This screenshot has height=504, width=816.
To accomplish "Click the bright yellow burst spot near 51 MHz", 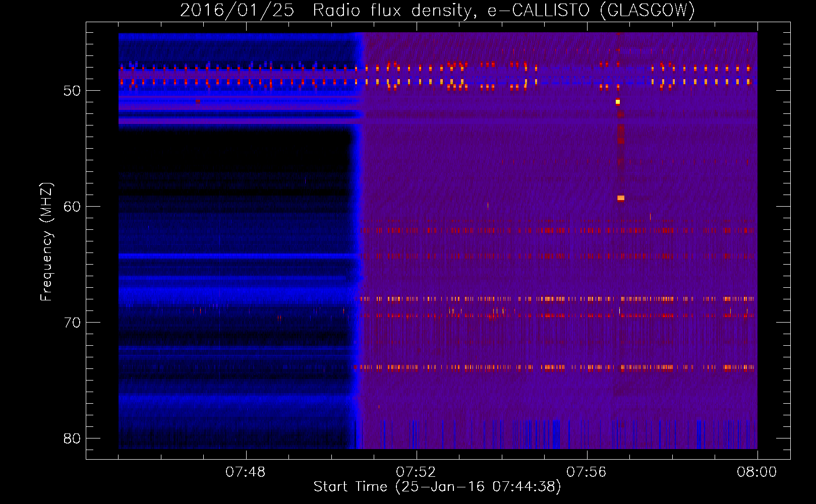I will pyautogui.click(x=618, y=102).
